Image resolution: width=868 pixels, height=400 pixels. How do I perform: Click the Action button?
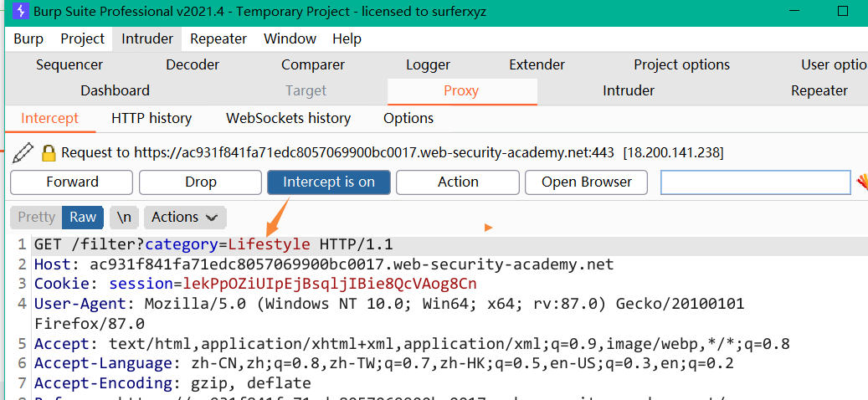458,182
